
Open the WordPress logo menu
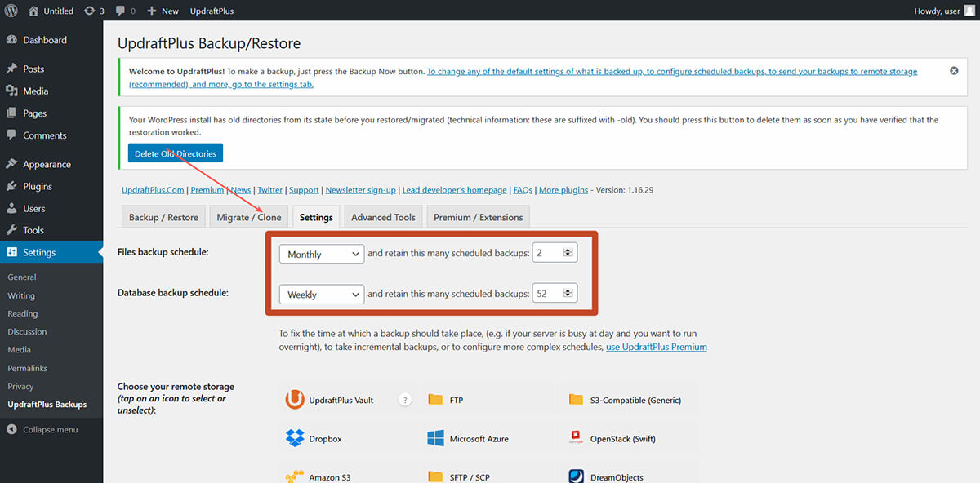[11, 11]
